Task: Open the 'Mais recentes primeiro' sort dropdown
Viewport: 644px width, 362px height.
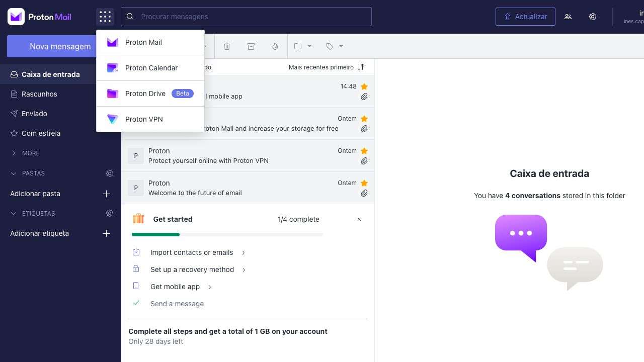Action: point(327,67)
